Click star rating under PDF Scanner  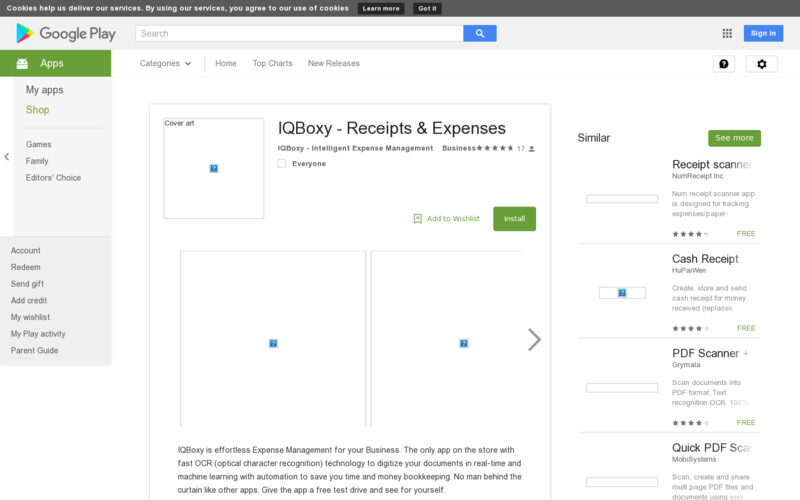691,423
